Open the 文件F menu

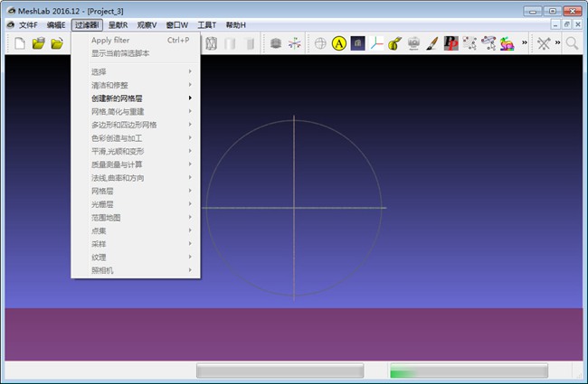click(x=28, y=25)
